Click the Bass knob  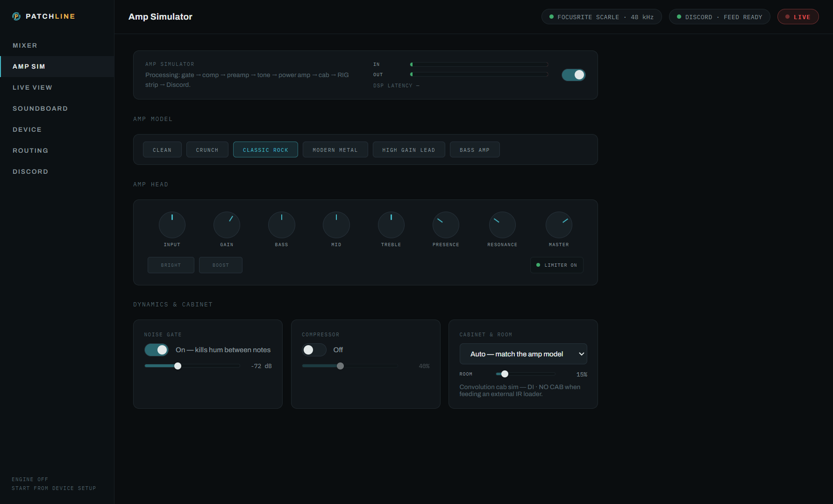pos(282,225)
